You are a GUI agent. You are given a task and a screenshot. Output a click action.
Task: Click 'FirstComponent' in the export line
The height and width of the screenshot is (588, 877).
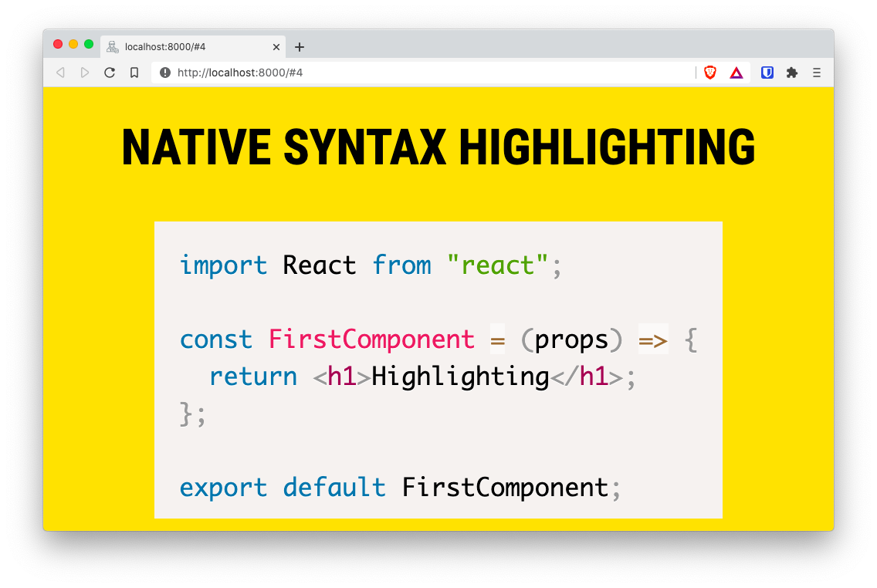tap(505, 488)
